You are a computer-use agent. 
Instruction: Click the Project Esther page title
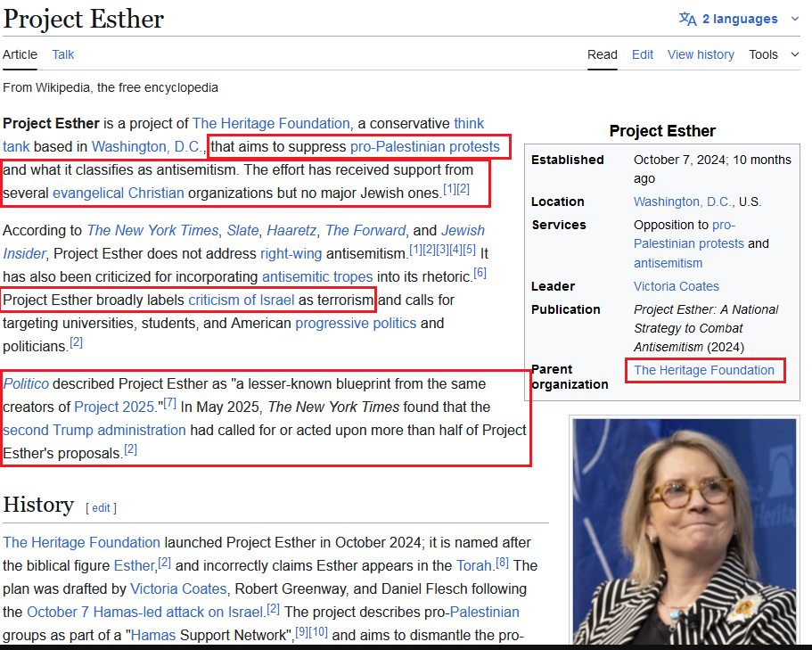(x=84, y=19)
